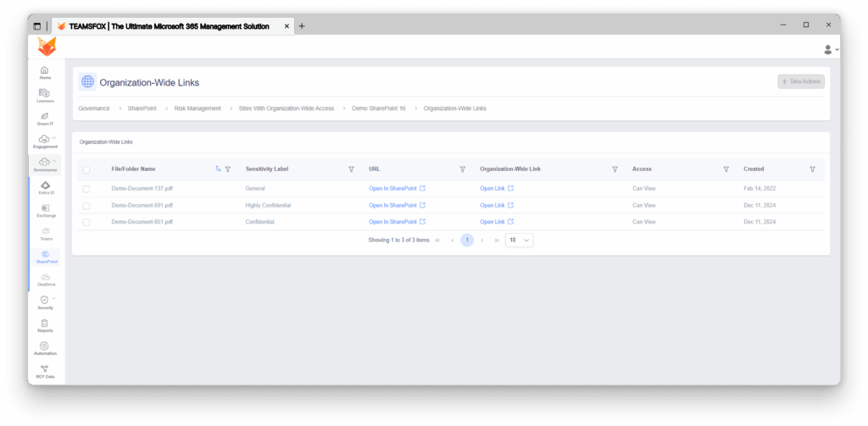
Task: Open the OneDrive sidebar icon
Action: pyautogui.click(x=46, y=277)
